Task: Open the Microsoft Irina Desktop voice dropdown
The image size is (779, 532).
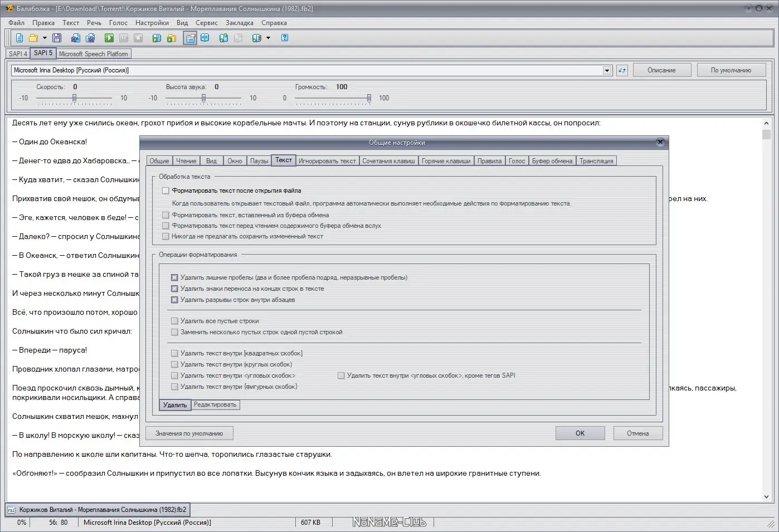Action: [607, 70]
